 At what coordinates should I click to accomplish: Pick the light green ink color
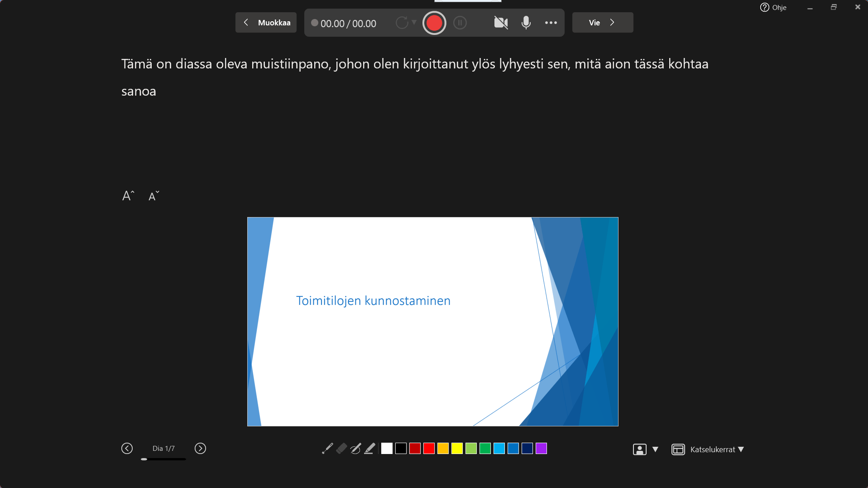[x=471, y=449]
